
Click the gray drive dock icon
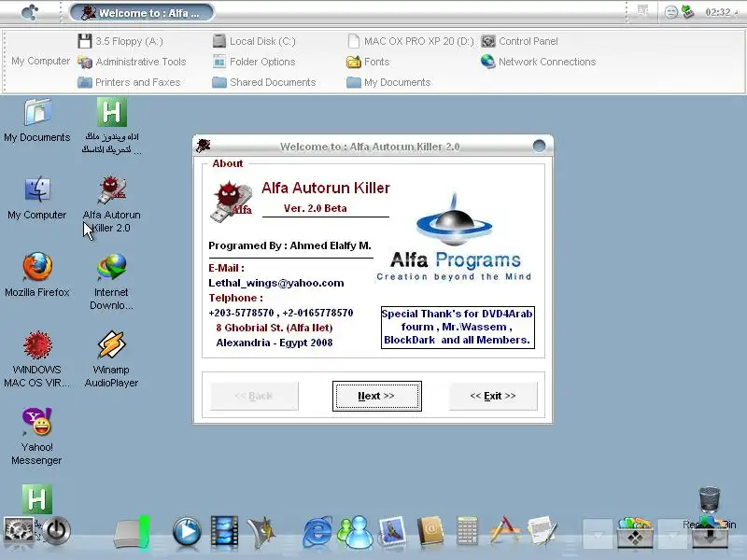coord(132,532)
